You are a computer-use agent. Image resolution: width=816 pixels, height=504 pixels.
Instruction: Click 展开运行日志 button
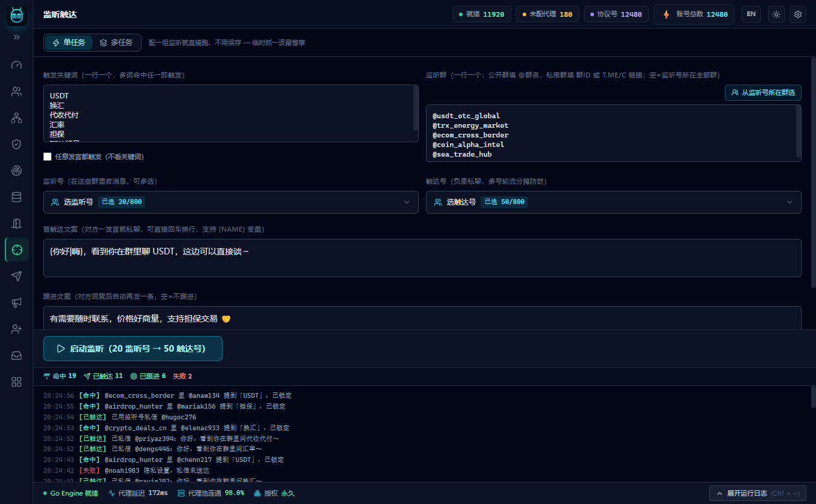[757, 493]
